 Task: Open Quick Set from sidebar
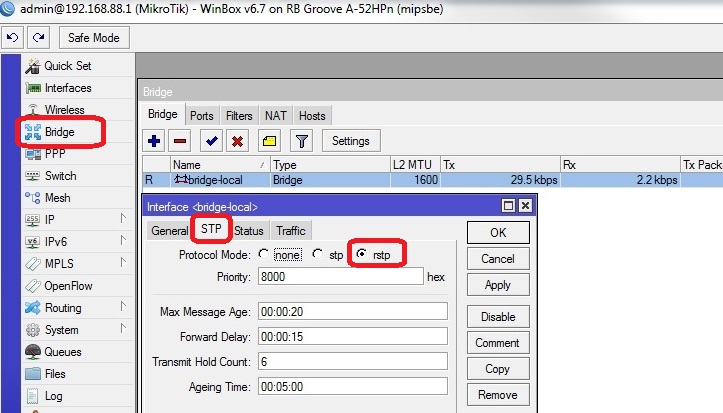point(68,66)
